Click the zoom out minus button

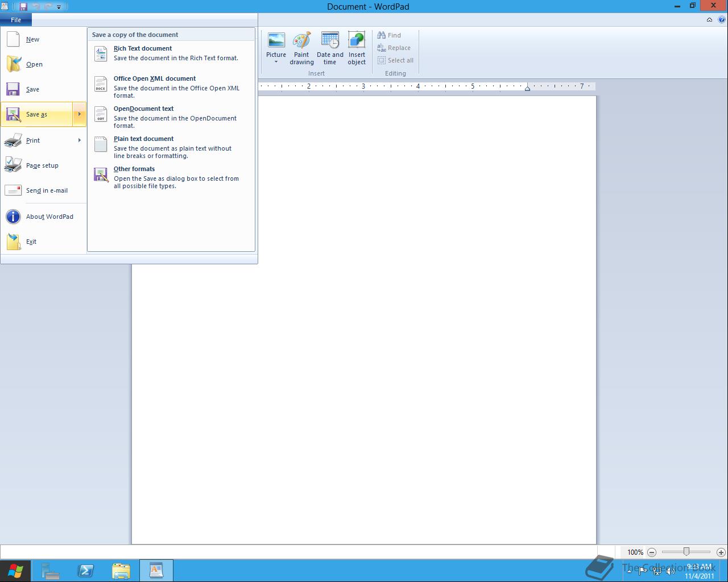(652, 552)
